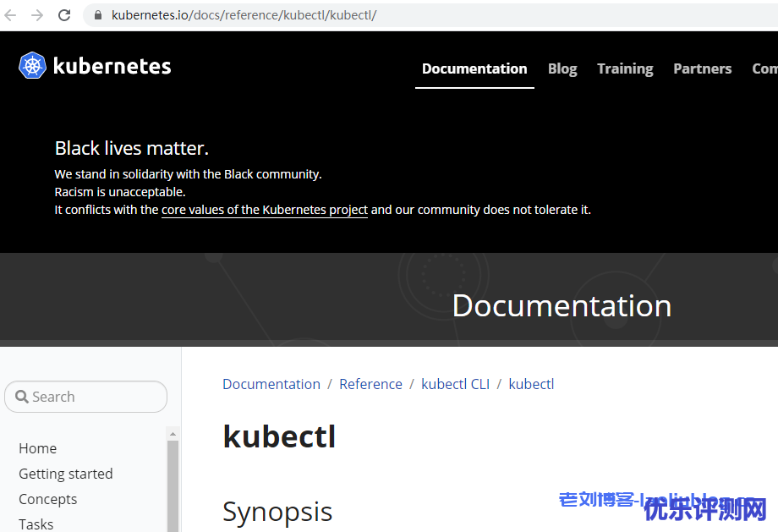Click into the sidebar Search field

[x=86, y=397]
